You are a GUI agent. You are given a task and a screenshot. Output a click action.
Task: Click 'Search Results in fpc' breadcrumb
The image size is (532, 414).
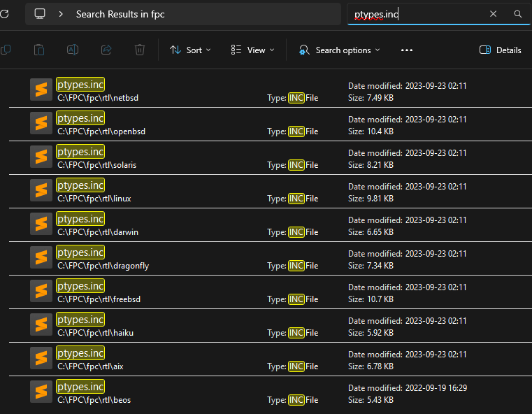pyautogui.click(x=120, y=14)
